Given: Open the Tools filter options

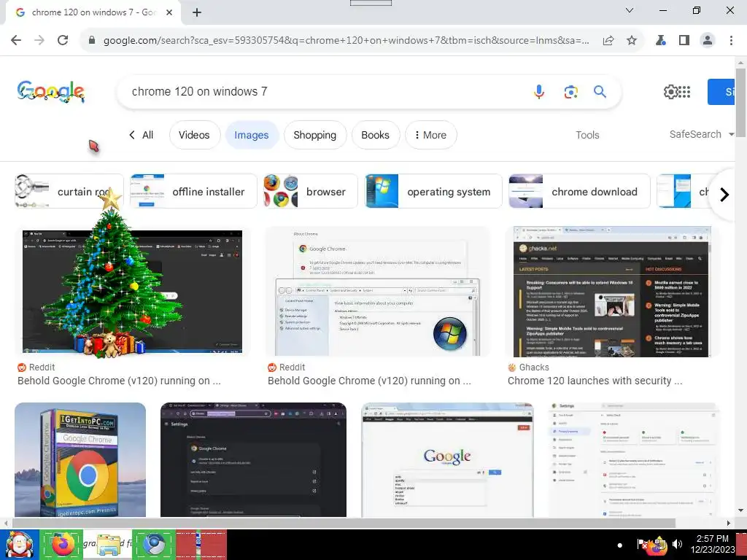Looking at the screenshot, I should (587, 135).
